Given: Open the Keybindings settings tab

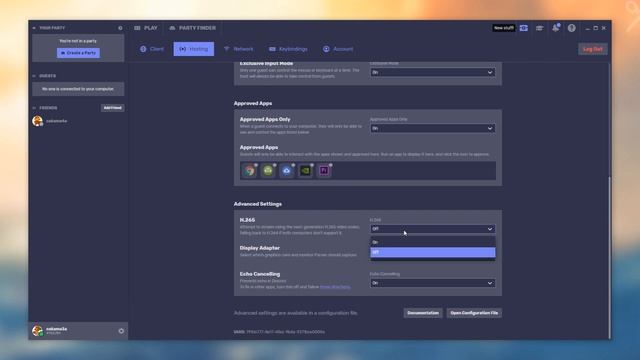Looking at the screenshot, I should 288,49.
